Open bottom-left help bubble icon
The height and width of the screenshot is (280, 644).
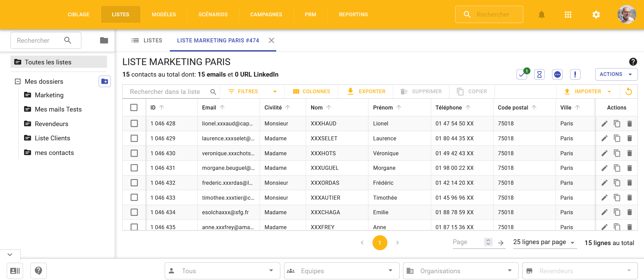39,271
